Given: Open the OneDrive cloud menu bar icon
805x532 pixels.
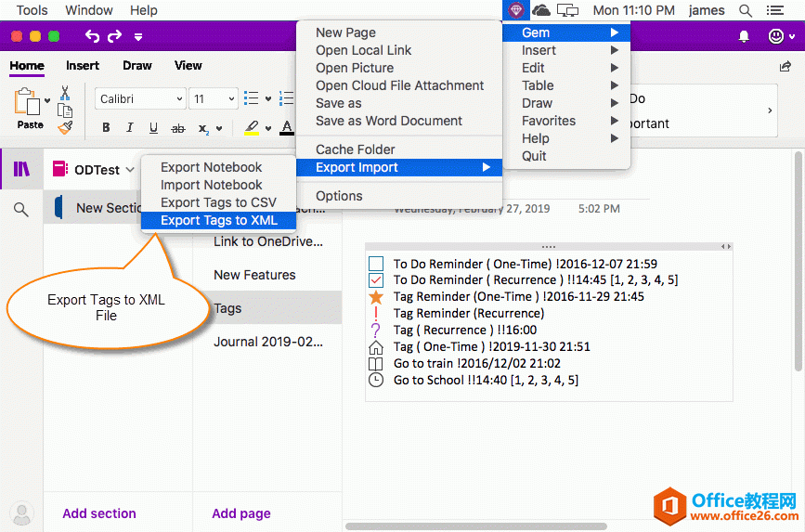Looking at the screenshot, I should pos(541,10).
